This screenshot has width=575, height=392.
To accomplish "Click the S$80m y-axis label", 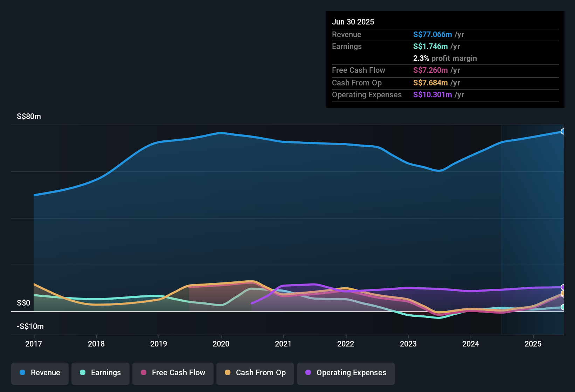I will pos(29,117).
